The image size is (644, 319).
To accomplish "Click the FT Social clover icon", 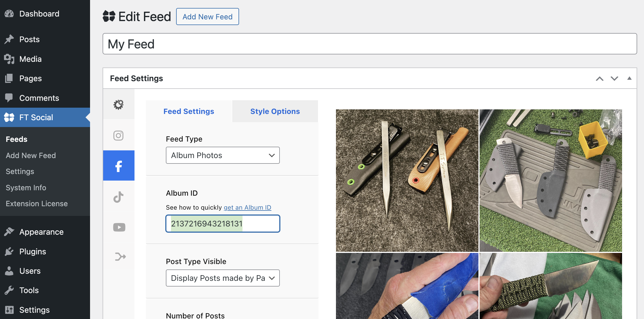I will click(x=9, y=117).
